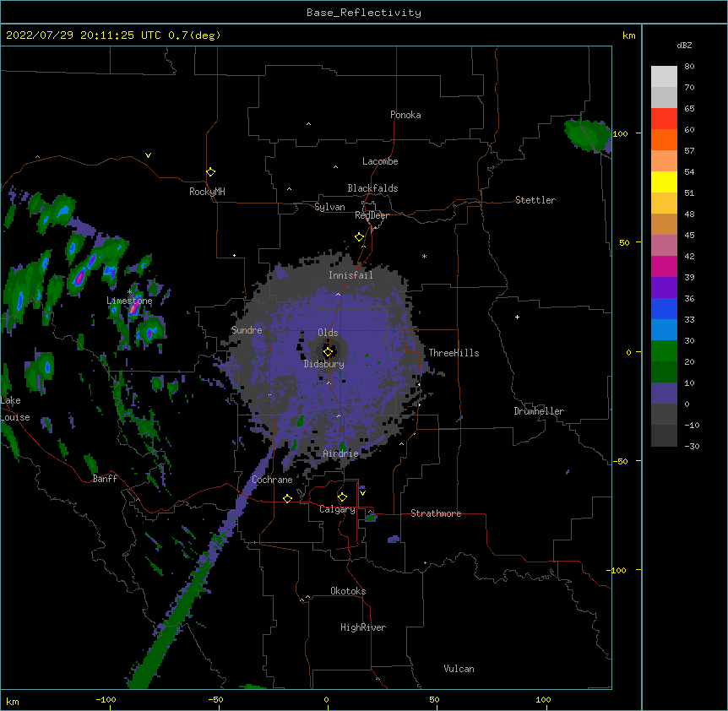Select the yellow 54 dBZ legend swatch

[x=664, y=182]
